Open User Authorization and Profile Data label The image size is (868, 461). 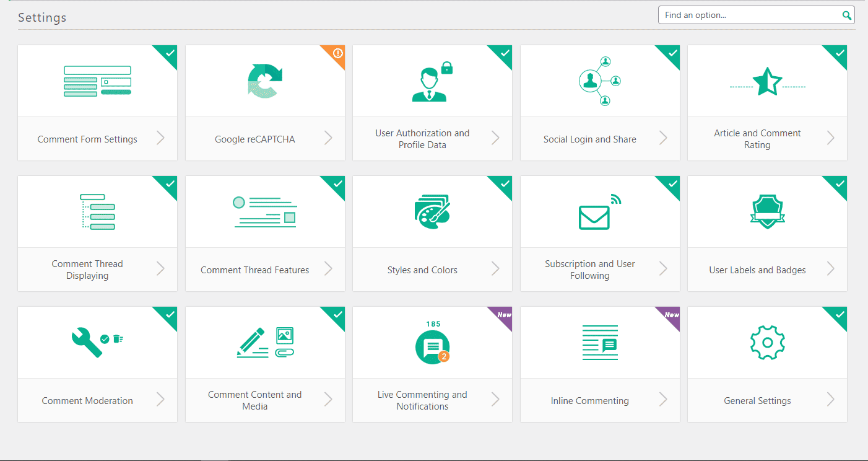tap(422, 139)
